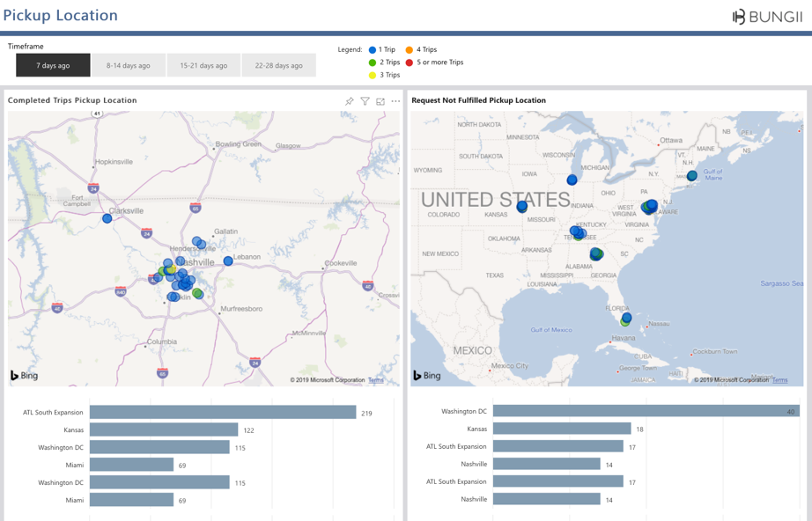Click the blue 1 Trip legend dot
The width and height of the screenshot is (812, 521).
click(x=373, y=50)
